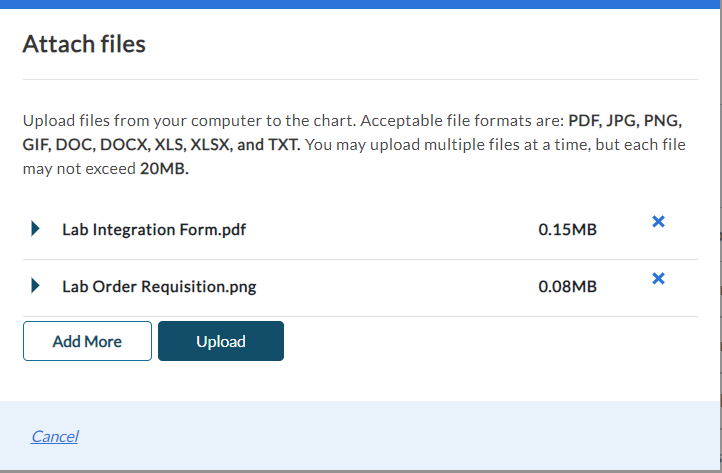Image resolution: width=722 pixels, height=473 pixels.
Task: Click the 0.08MB file size value
Action: coord(567,286)
